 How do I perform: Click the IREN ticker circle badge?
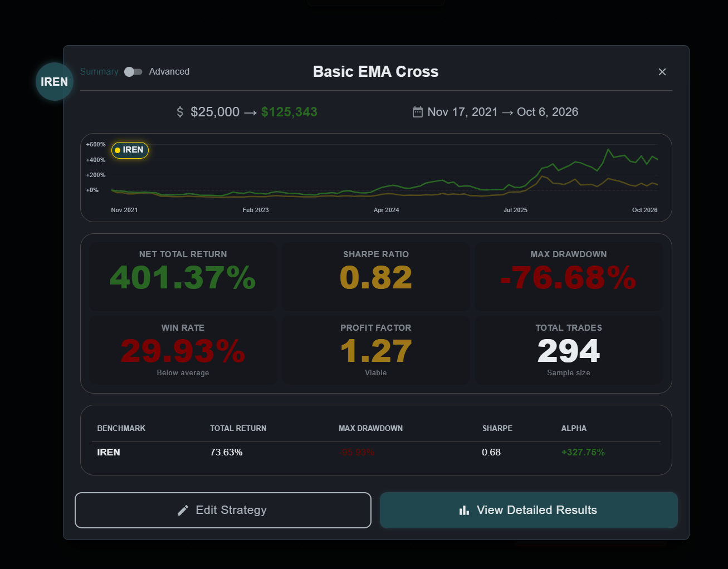click(x=55, y=82)
